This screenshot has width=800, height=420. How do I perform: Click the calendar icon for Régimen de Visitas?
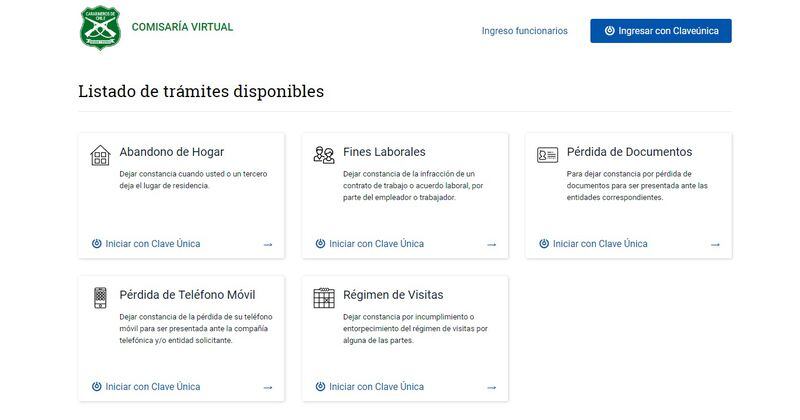pos(324,298)
